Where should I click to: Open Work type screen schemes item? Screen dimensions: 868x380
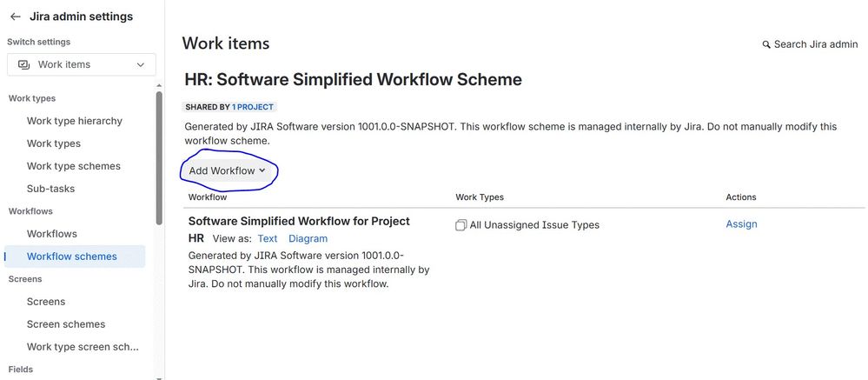point(83,347)
